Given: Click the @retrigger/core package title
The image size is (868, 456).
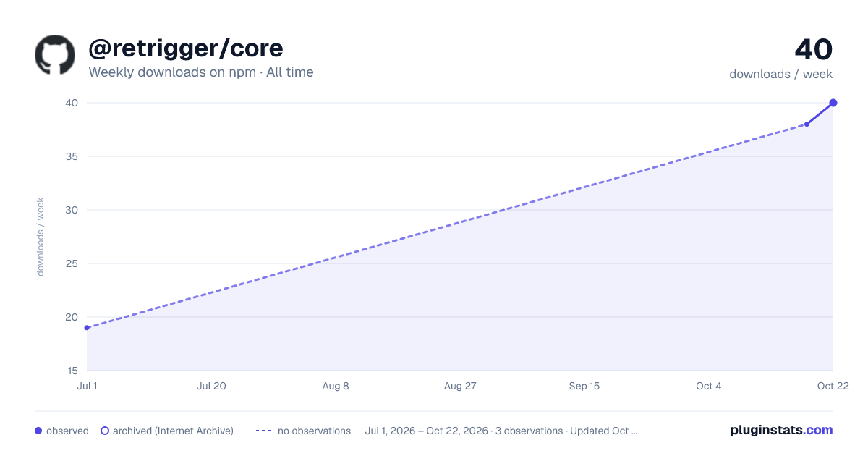Looking at the screenshot, I should click(186, 48).
